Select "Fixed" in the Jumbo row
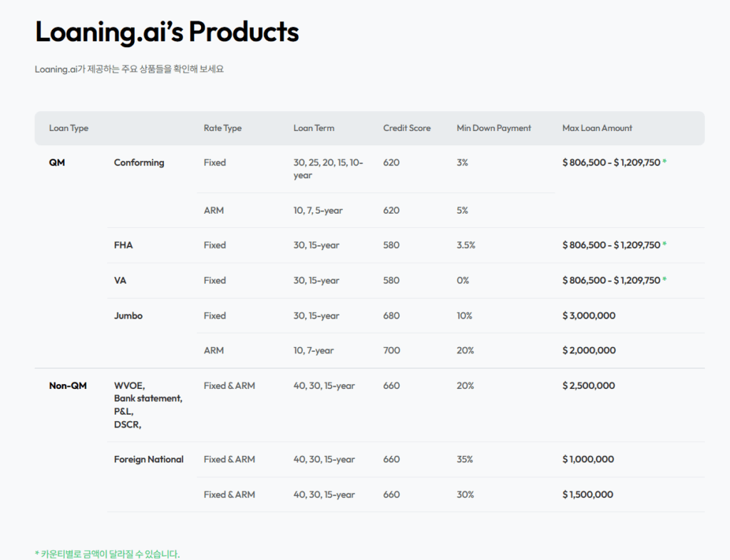Image resolution: width=730 pixels, height=560 pixels. [x=215, y=316]
